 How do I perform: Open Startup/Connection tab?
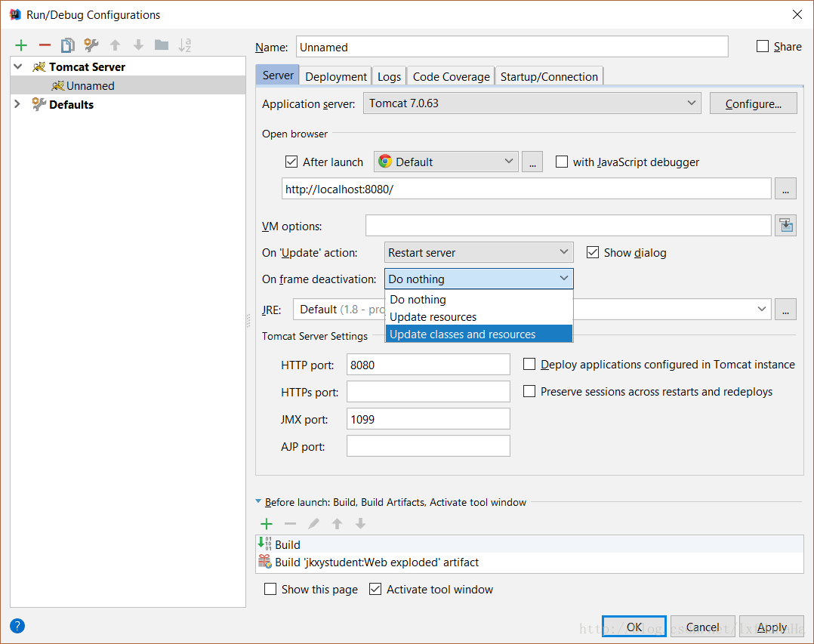pyautogui.click(x=549, y=77)
